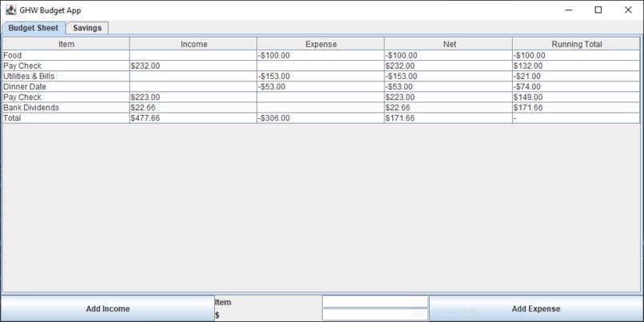
Task: Select the Total row label cell
Action: pos(66,118)
